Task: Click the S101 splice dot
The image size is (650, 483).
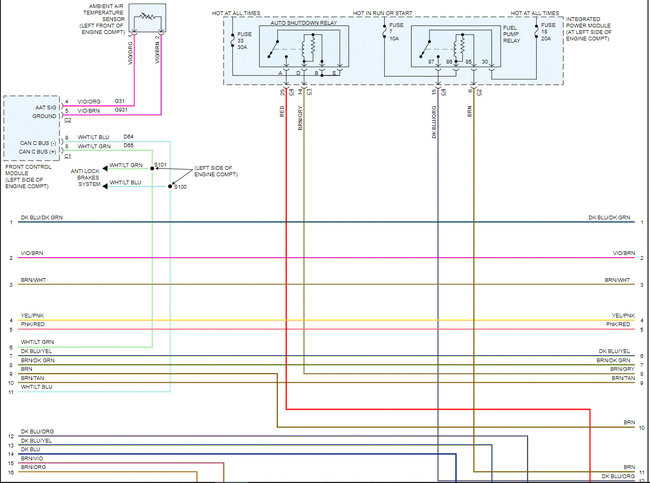Action: coord(152,168)
